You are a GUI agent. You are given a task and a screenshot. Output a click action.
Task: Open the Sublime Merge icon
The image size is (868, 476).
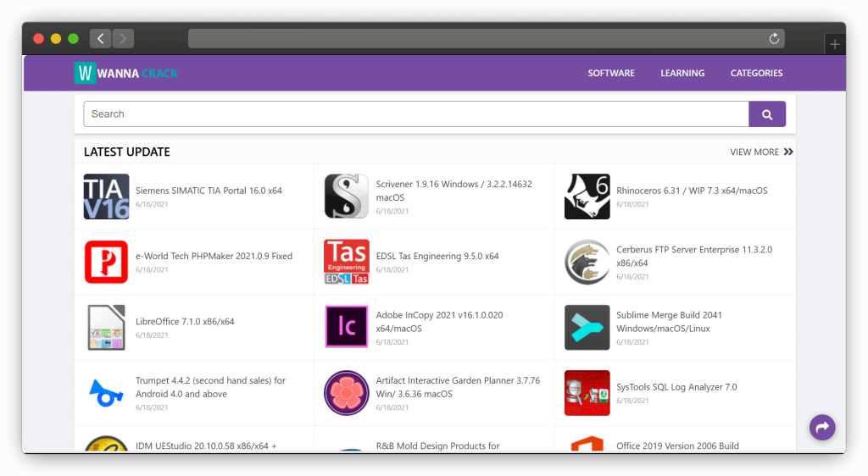[587, 327]
